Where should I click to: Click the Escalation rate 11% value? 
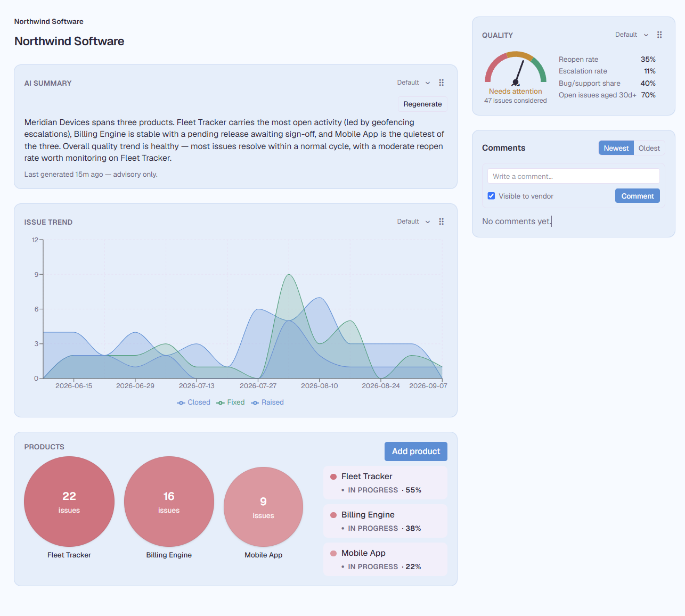point(650,71)
